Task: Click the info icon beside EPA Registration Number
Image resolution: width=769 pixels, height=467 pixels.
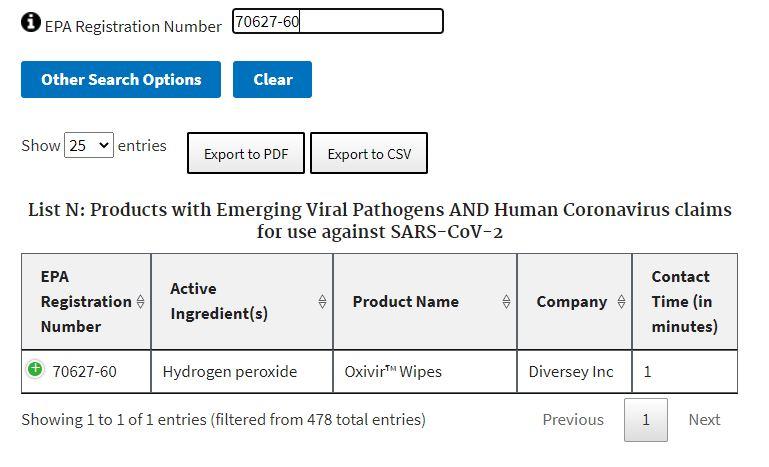Action: click(x=31, y=22)
